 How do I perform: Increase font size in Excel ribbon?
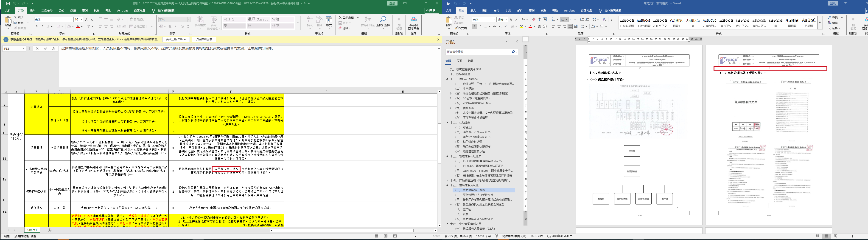87,20
